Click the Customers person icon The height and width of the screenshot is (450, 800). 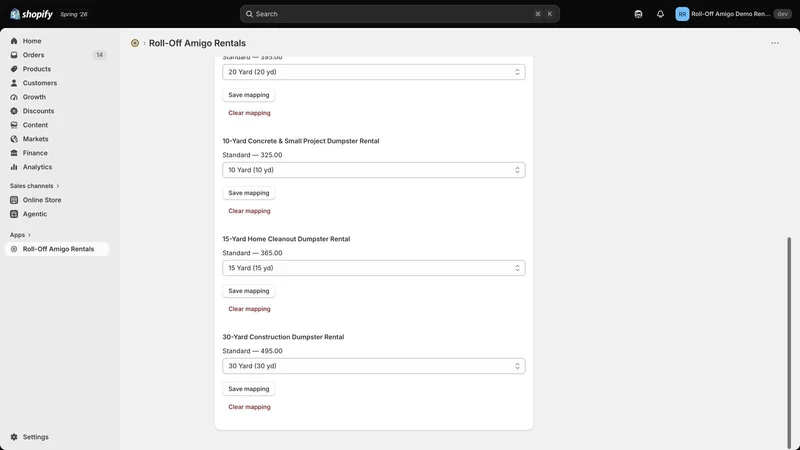click(x=14, y=83)
